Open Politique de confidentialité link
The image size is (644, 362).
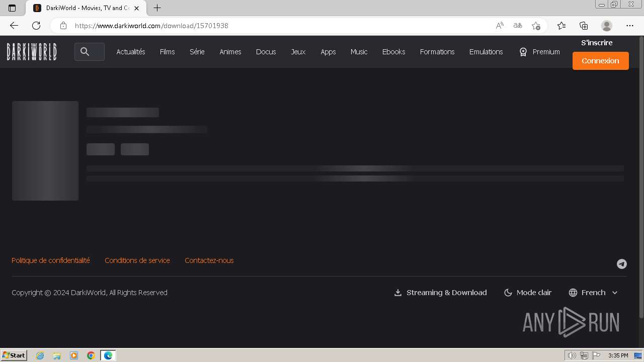click(51, 260)
